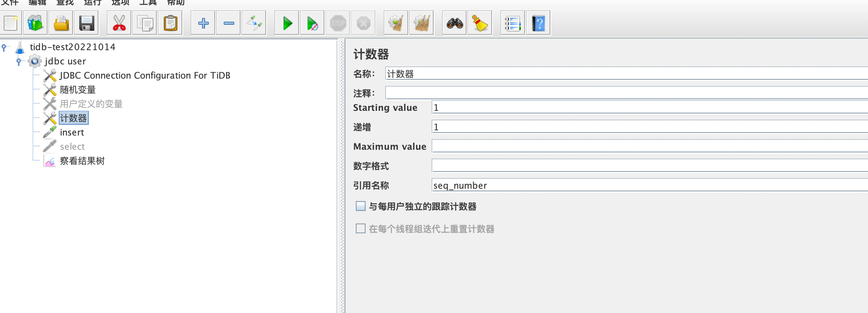This screenshot has height=313, width=868.
Task: Select the tidb-test20221014 test plan node
Action: coord(73,47)
